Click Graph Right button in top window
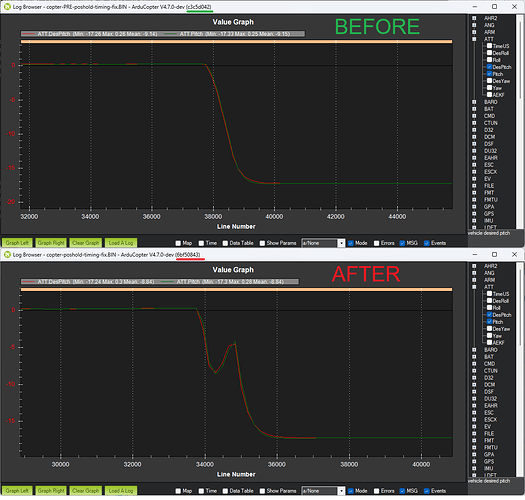 click(51, 243)
